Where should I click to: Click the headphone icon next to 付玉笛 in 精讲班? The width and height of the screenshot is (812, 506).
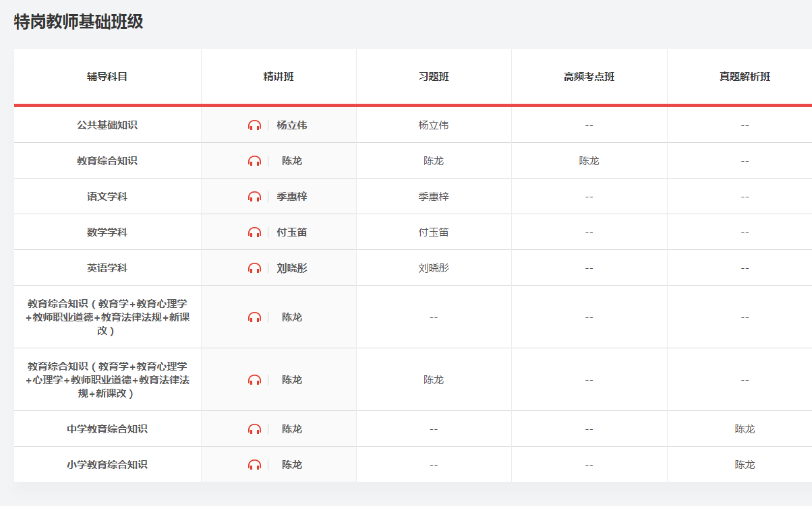click(254, 232)
